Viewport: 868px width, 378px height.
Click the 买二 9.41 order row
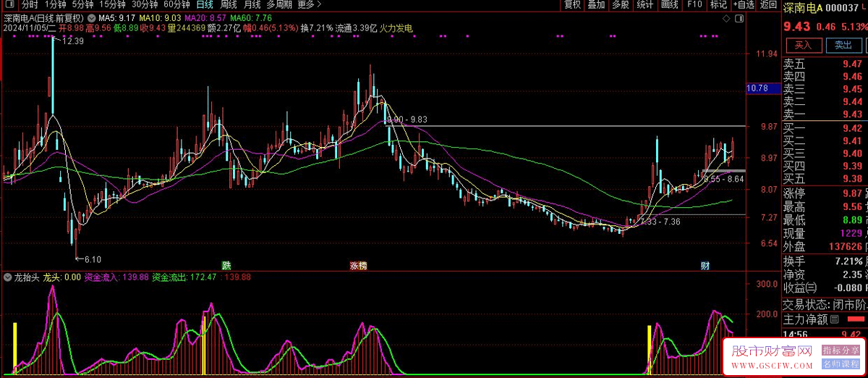click(x=825, y=140)
